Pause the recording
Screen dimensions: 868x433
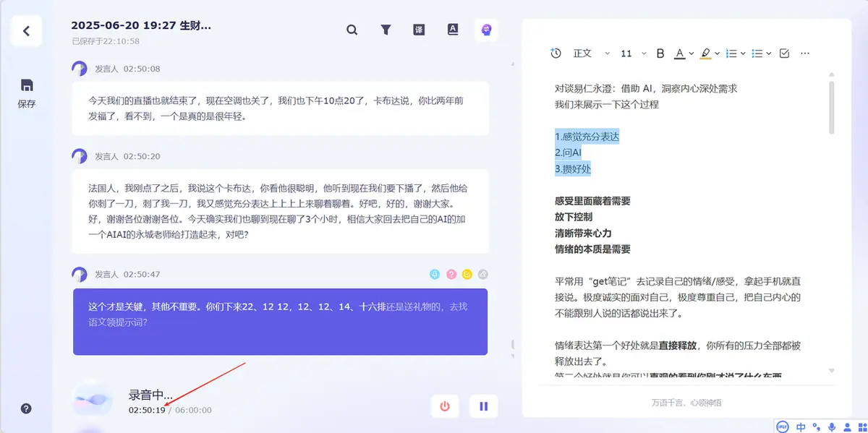484,406
